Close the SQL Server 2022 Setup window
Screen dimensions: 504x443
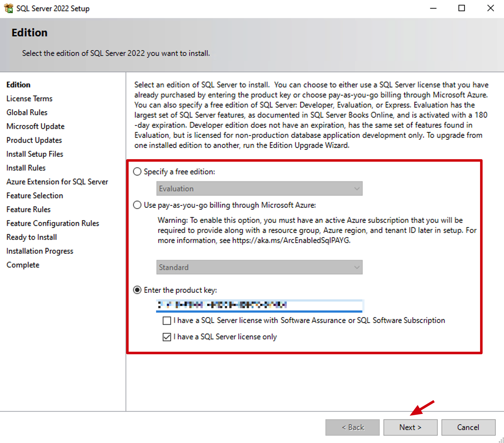[490, 8]
